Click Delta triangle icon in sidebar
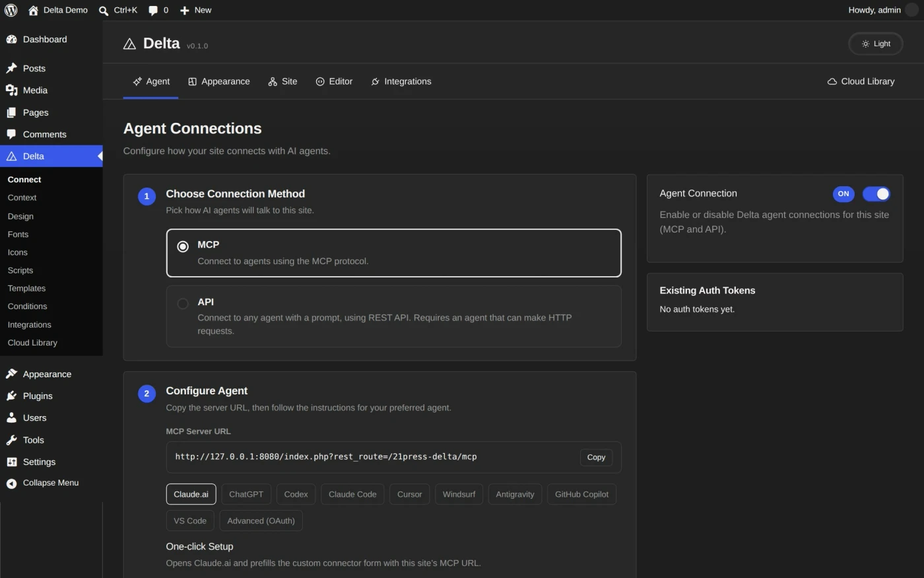This screenshot has height=578, width=924. click(11, 157)
